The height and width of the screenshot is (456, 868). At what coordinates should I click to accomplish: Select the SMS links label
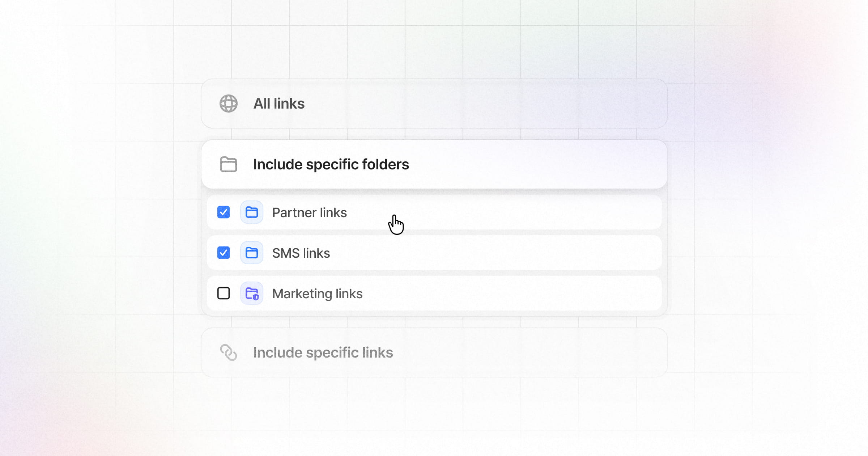[x=301, y=253]
